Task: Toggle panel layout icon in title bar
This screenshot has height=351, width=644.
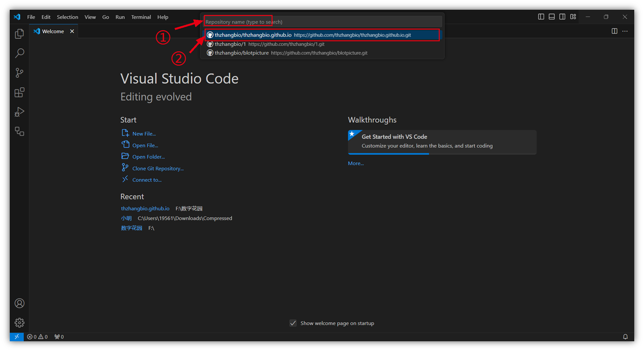Action: tap(552, 17)
